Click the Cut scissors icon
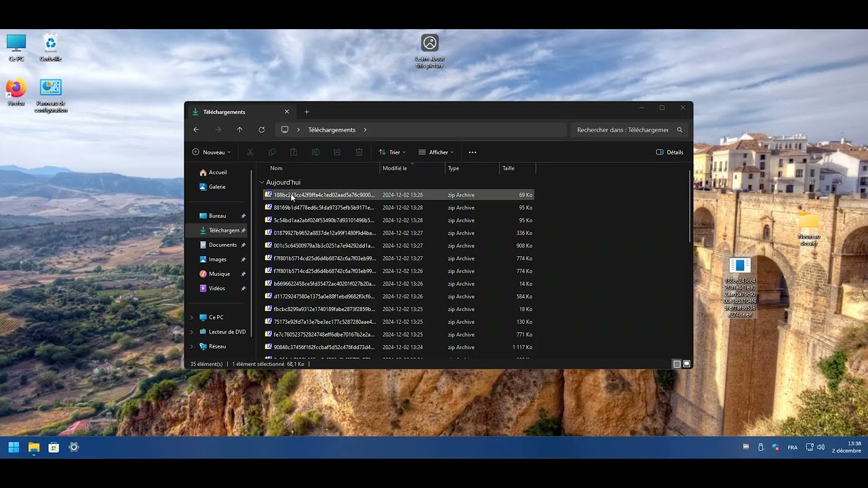 pos(250,152)
